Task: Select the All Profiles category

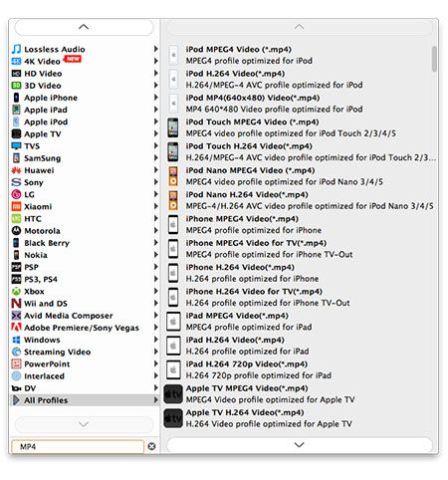Action: click(85, 400)
